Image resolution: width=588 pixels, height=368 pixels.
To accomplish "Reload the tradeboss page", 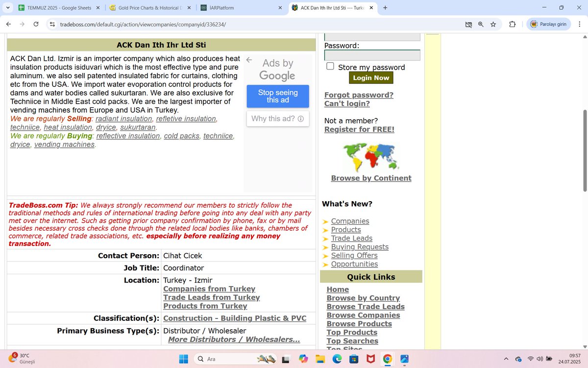I will click(x=36, y=24).
